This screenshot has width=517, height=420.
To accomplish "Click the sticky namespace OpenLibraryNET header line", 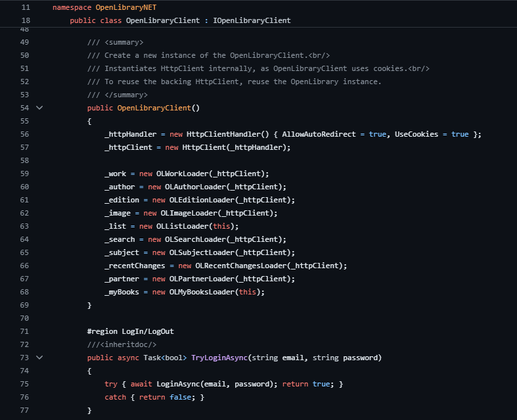I will coord(104,7).
